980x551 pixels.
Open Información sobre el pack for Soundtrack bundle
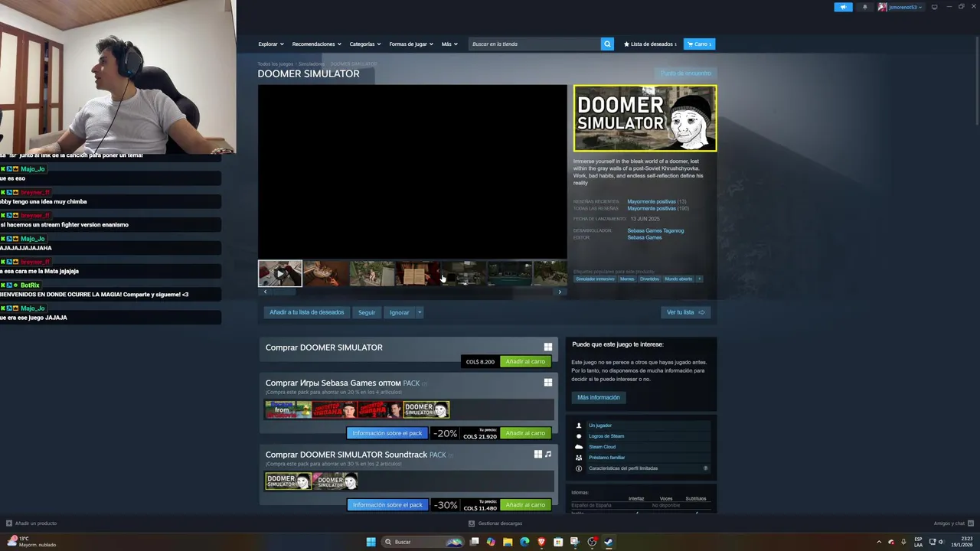[x=387, y=505]
